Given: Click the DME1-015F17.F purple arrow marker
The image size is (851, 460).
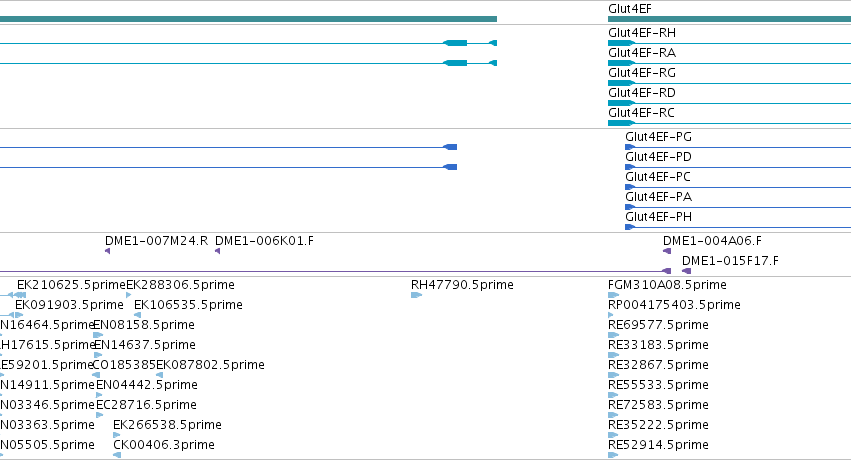Looking at the screenshot, I should pos(687,271).
